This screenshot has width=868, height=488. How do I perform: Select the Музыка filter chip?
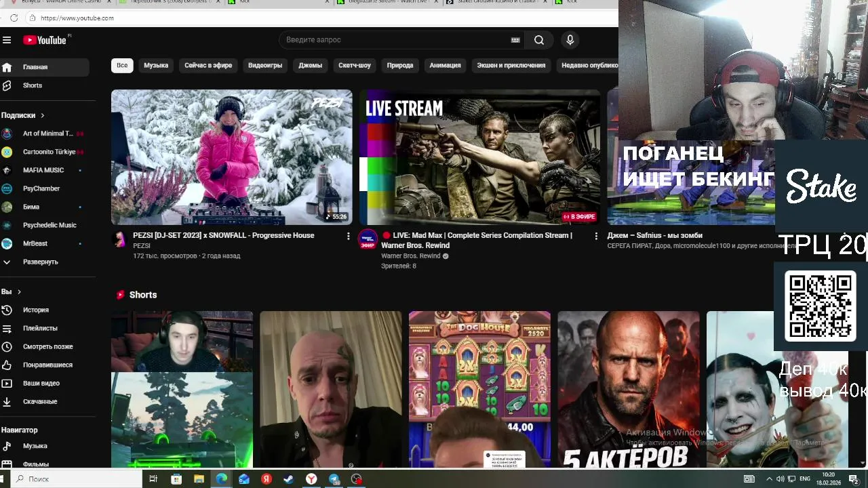pos(156,65)
